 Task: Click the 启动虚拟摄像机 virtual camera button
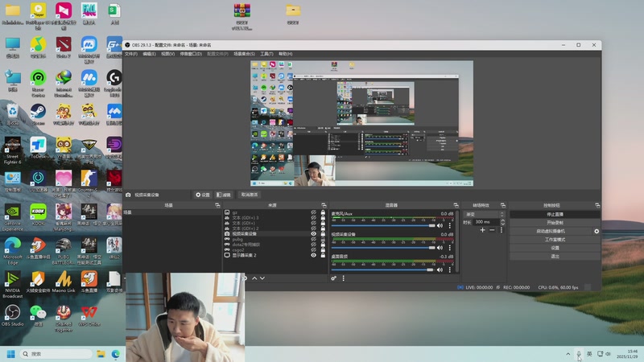551,231
